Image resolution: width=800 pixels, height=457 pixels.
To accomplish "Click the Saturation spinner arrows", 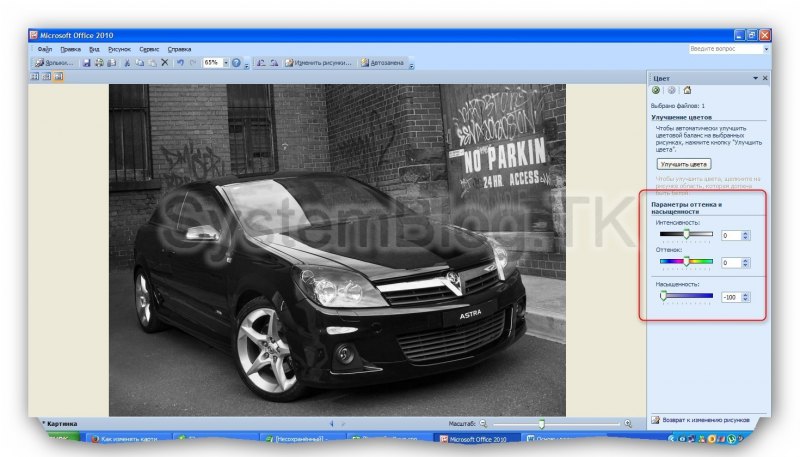I will point(746,297).
